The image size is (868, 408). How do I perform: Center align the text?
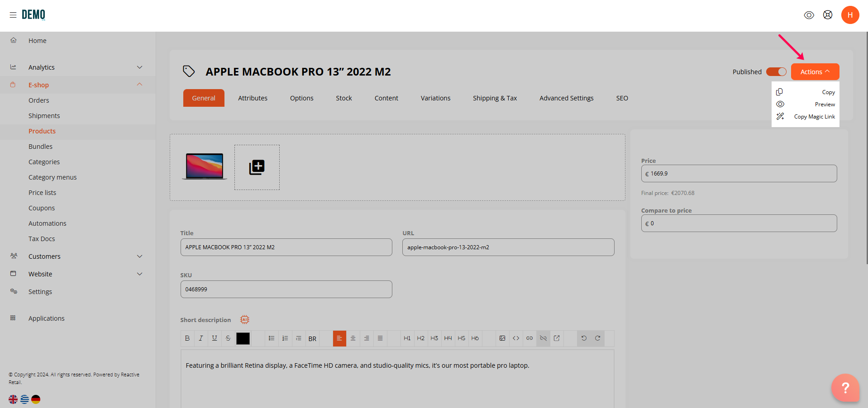click(x=353, y=338)
